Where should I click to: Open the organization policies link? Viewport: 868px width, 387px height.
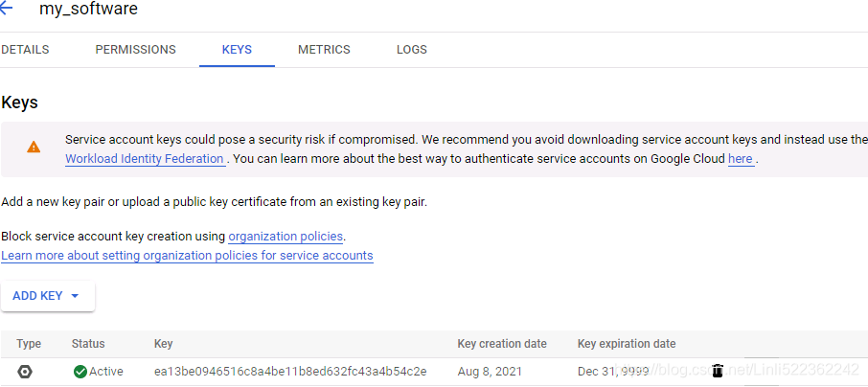tap(286, 237)
